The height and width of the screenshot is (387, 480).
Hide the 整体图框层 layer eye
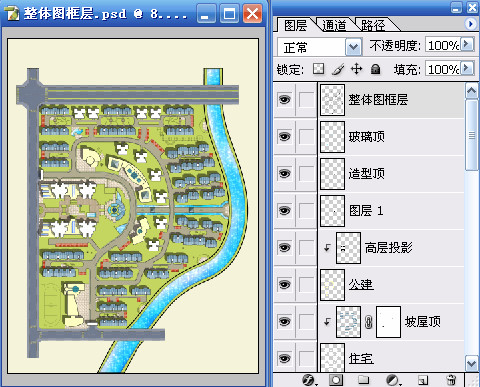tap(284, 100)
